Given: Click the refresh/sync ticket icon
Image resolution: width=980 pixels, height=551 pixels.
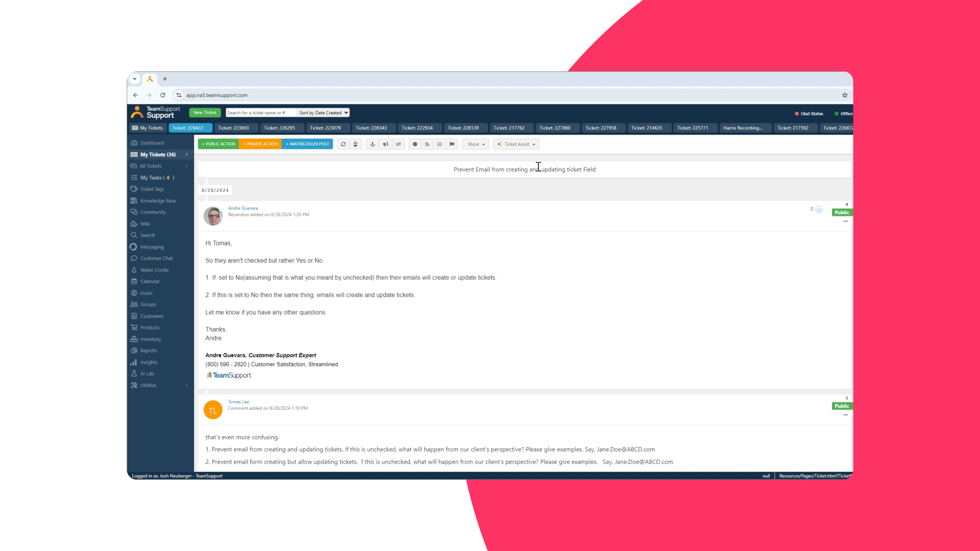Looking at the screenshot, I should coord(344,144).
